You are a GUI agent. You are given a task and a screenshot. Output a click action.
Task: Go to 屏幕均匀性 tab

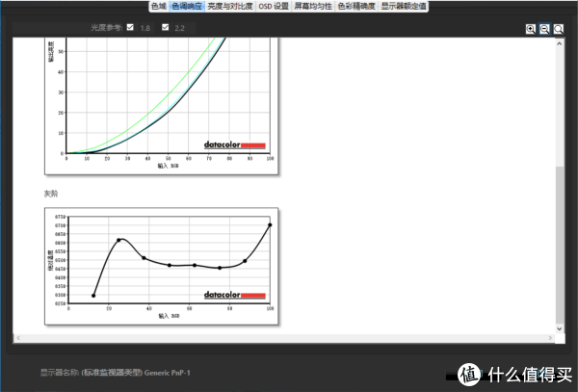click(313, 6)
